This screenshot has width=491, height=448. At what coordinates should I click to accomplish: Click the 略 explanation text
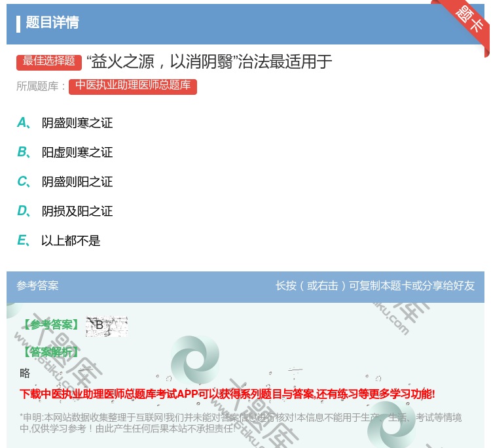coord(25,373)
